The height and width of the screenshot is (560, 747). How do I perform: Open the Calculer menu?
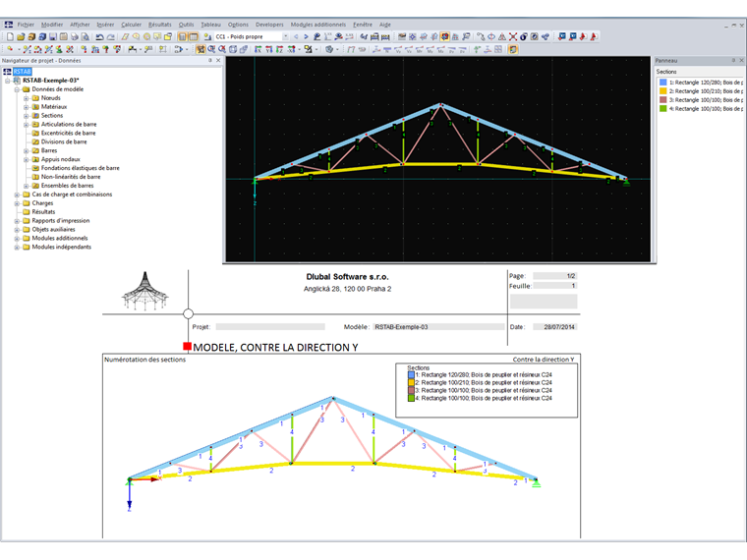coord(131,25)
